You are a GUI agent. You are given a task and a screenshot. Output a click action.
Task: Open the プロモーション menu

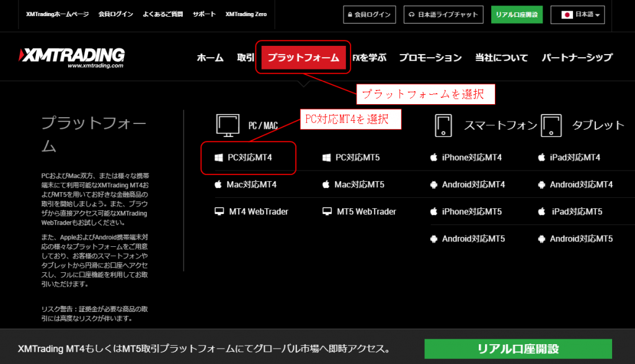(430, 58)
